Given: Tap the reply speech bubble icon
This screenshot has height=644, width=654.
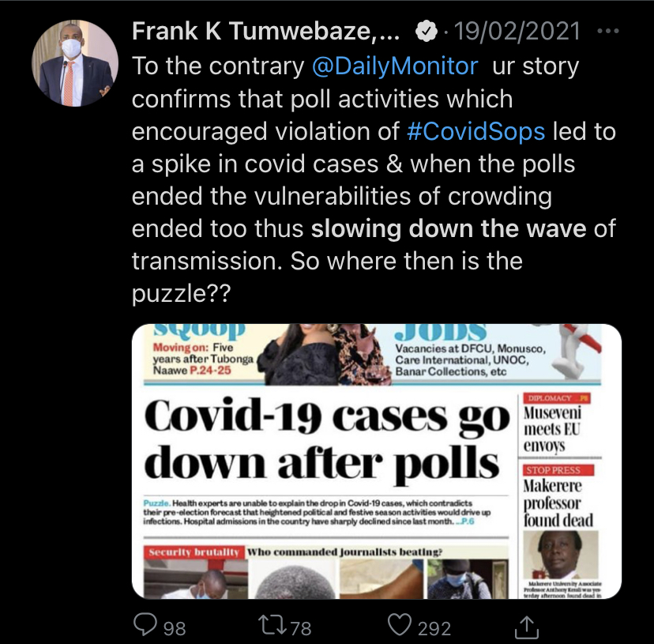Looking at the screenshot, I should (145, 625).
